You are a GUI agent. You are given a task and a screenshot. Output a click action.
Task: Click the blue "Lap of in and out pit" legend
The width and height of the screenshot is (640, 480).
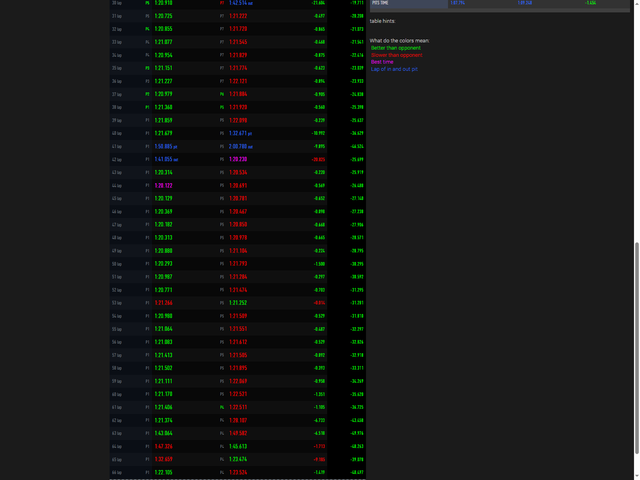pos(394,69)
